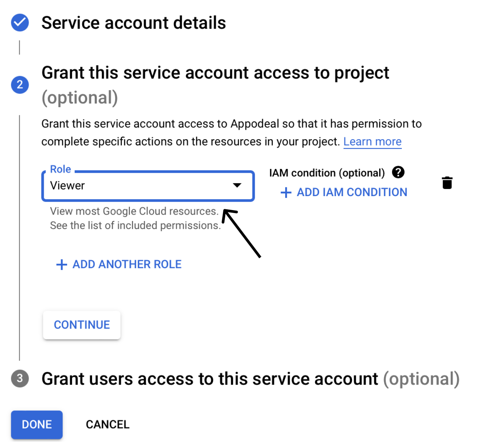Click the step 3 number circle
The height and width of the screenshot is (442, 504).
(x=20, y=378)
